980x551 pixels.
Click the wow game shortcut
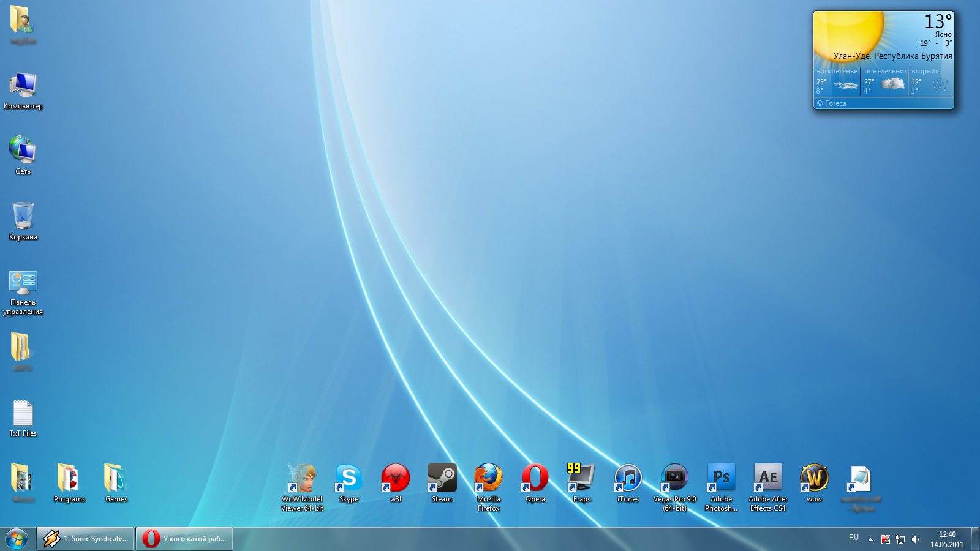[x=814, y=479]
